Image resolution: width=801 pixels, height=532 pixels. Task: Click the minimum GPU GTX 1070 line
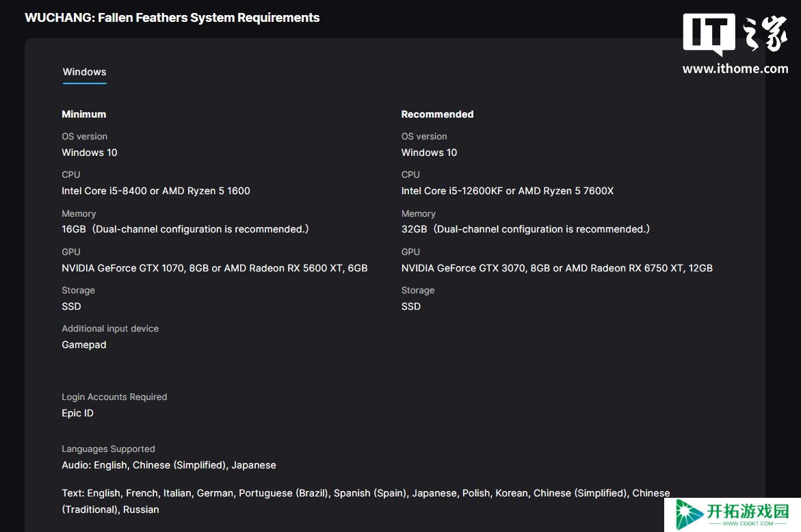click(215, 268)
